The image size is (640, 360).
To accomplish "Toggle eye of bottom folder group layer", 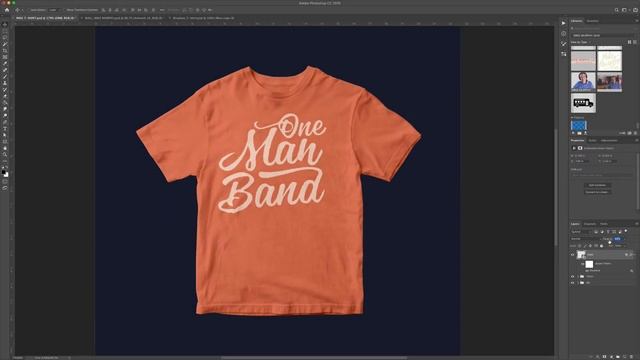I will 572,283.
